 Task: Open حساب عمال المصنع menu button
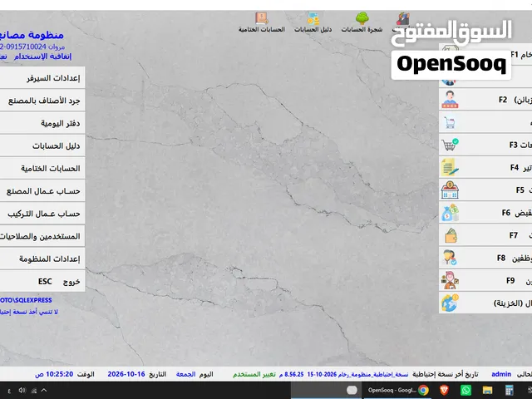pos(42,191)
